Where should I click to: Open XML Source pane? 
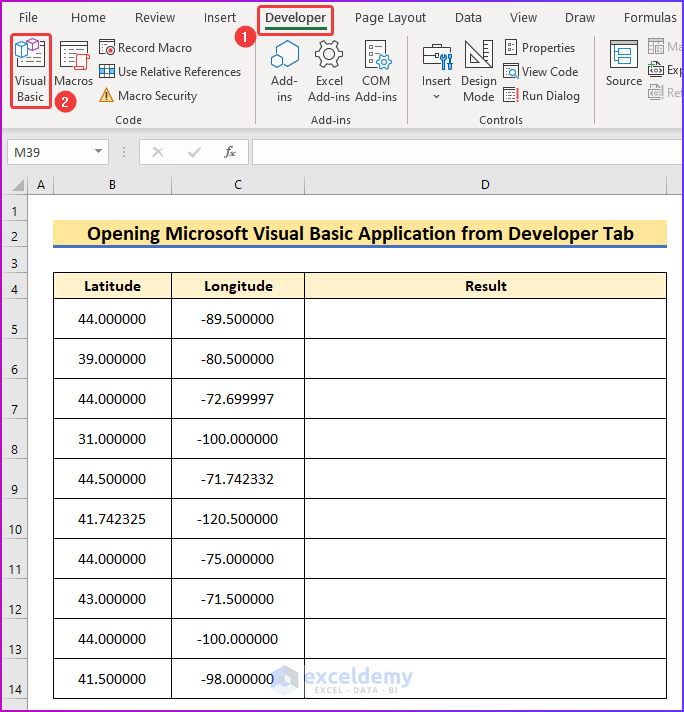[624, 64]
